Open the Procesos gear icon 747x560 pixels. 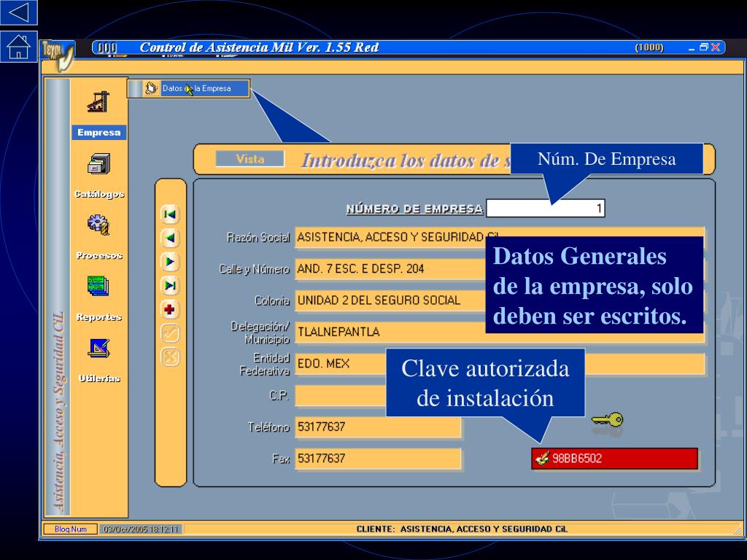point(98,225)
